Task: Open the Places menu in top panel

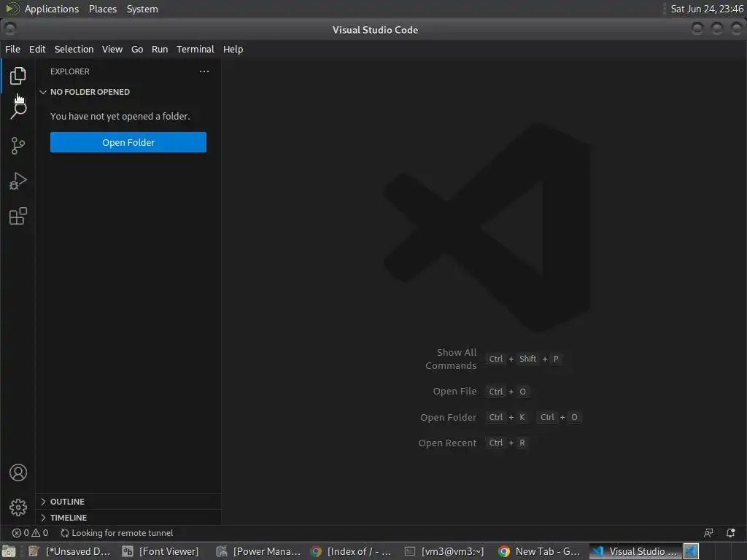Action: coord(103,9)
